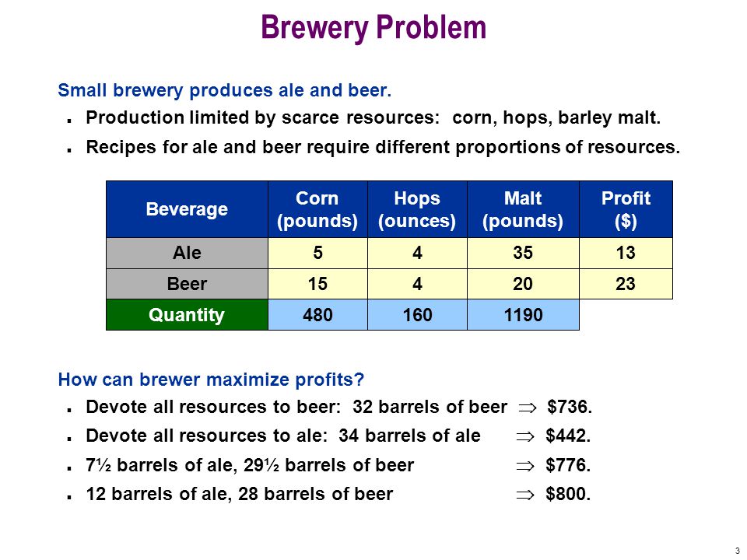Select the Malt (pounds) header cell
The width and height of the screenshot is (747, 560).
tap(523, 209)
